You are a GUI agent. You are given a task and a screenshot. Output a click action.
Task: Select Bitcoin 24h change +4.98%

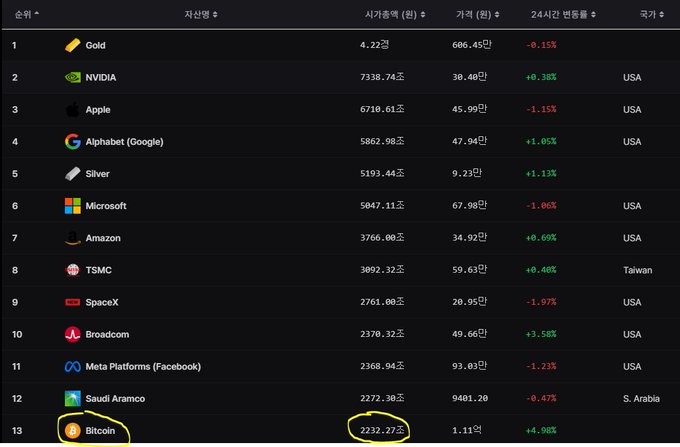(x=541, y=431)
